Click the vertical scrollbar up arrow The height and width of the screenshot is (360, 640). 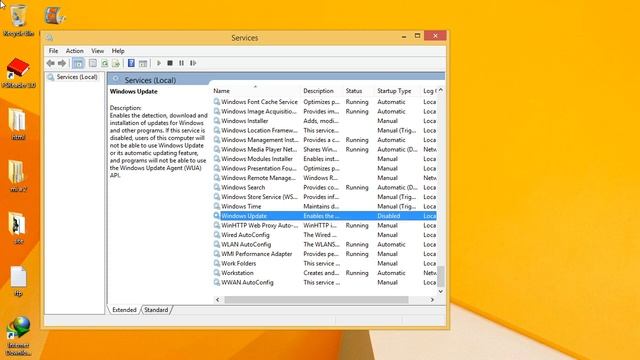pos(441,90)
